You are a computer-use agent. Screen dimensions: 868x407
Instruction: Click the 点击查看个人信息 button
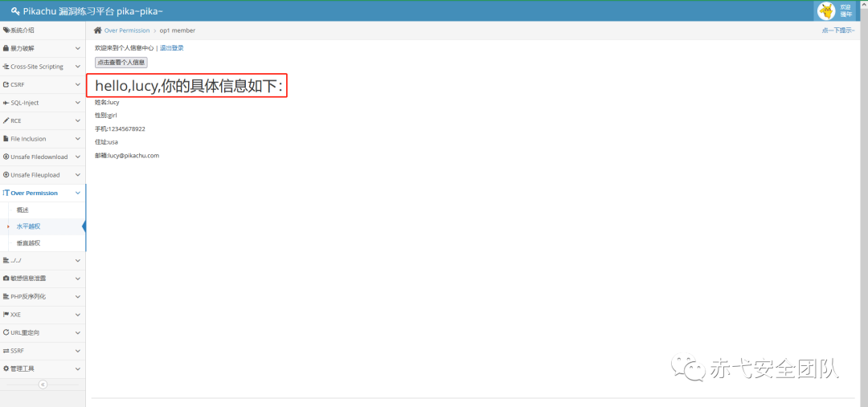[121, 63]
